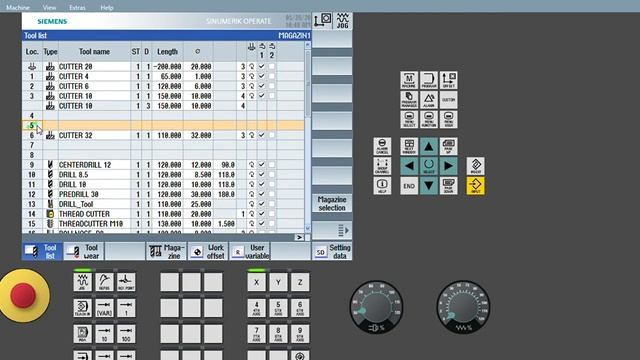Click the MENU FUNCTION key

coord(429,119)
